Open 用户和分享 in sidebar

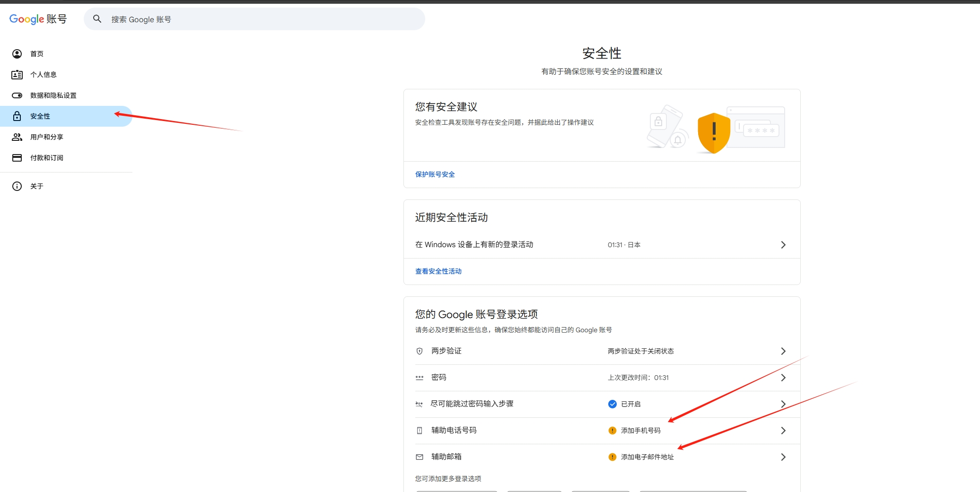[x=47, y=137]
